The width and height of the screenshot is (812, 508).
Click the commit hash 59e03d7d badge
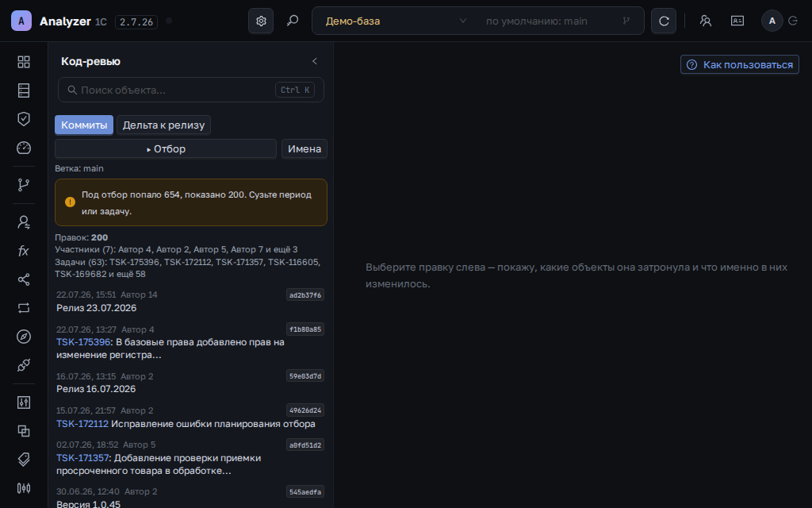305,375
